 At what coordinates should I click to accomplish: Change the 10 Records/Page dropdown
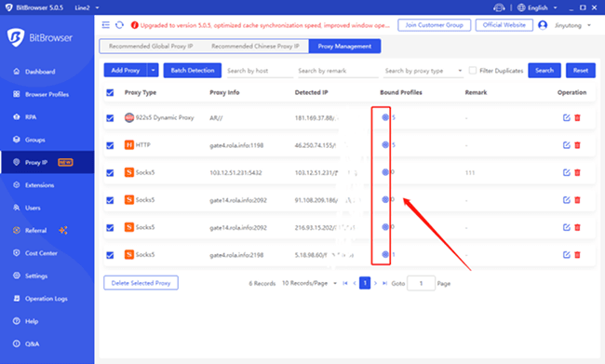click(x=309, y=283)
